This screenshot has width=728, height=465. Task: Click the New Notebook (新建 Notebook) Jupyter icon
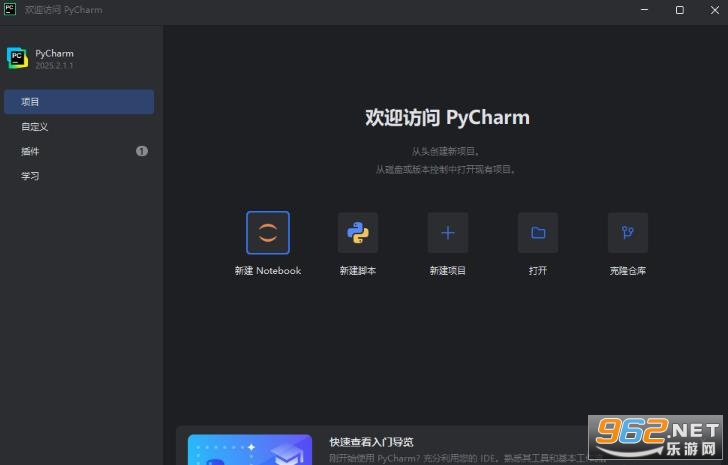268,232
